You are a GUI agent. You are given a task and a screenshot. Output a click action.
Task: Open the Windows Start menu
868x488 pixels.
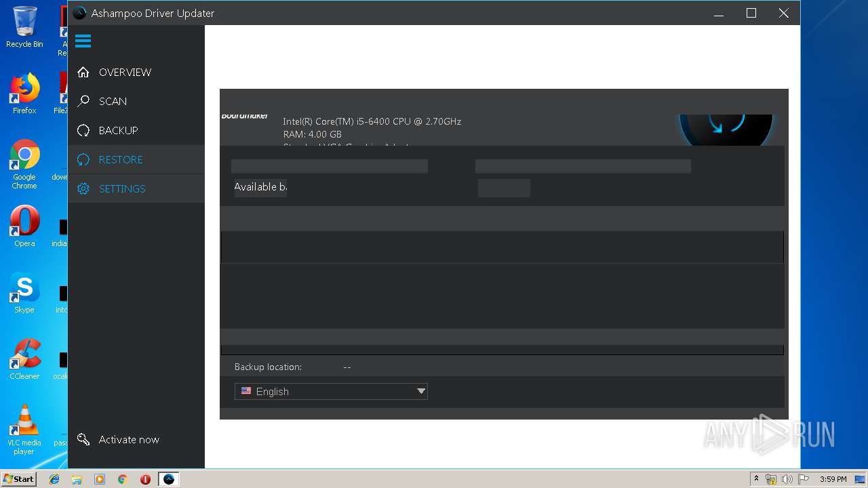pos(18,479)
